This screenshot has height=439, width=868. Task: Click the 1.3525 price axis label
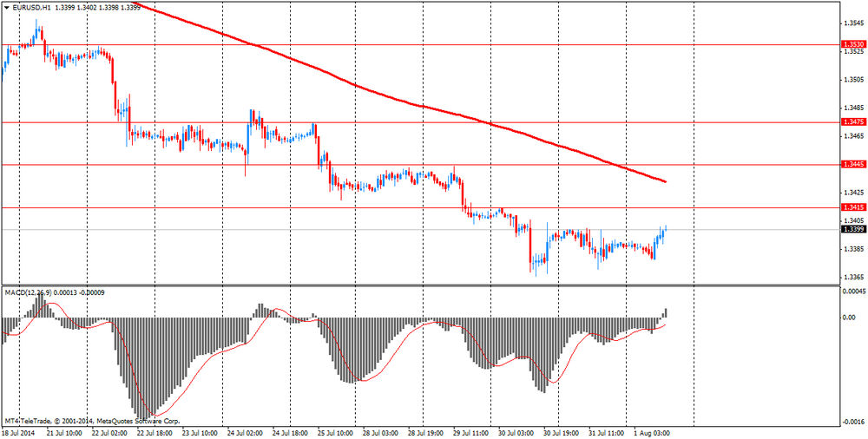[x=853, y=51]
